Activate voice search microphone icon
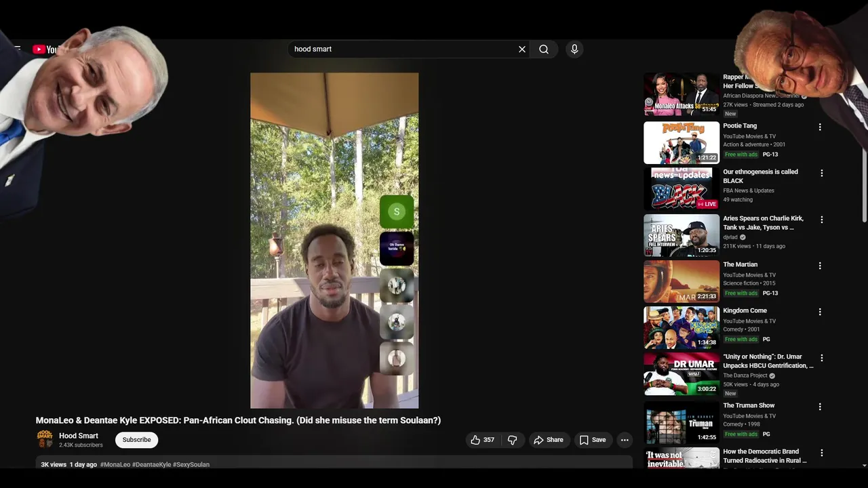 [x=574, y=49]
